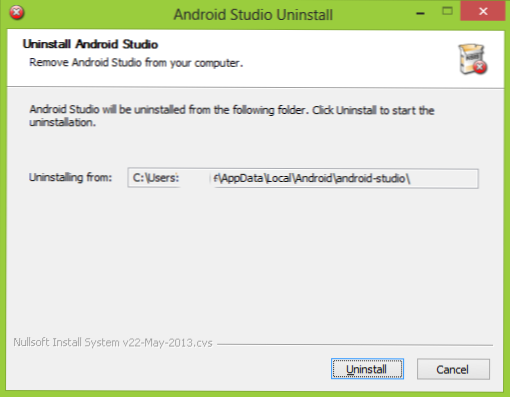
Task: Click 'Remove Android Studio from your computer.' text
Action: pyautogui.click(x=136, y=63)
